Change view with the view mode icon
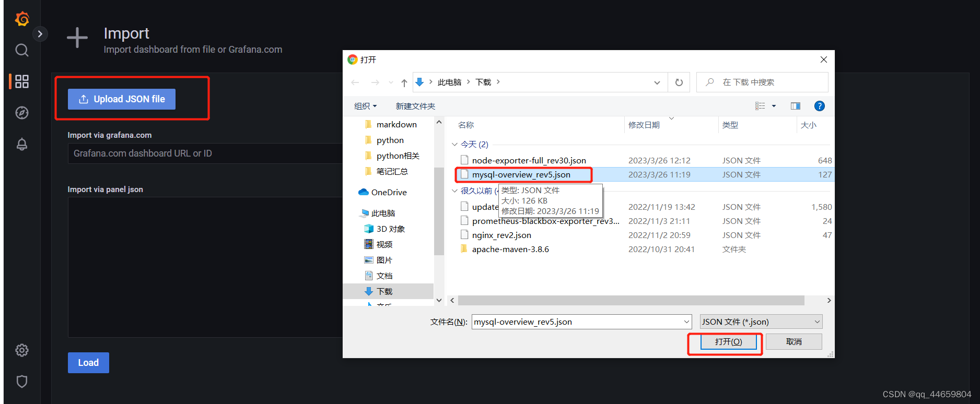980x404 pixels. pos(760,106)
